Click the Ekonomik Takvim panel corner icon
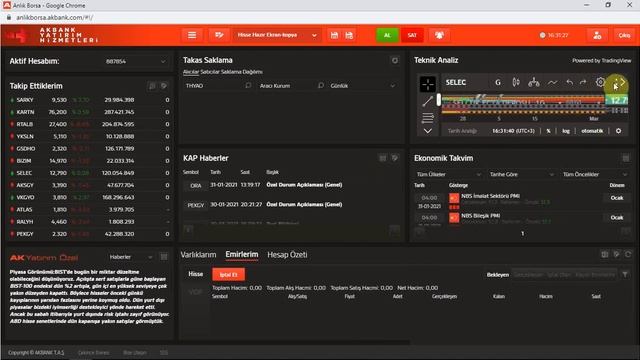 (626, 158)
